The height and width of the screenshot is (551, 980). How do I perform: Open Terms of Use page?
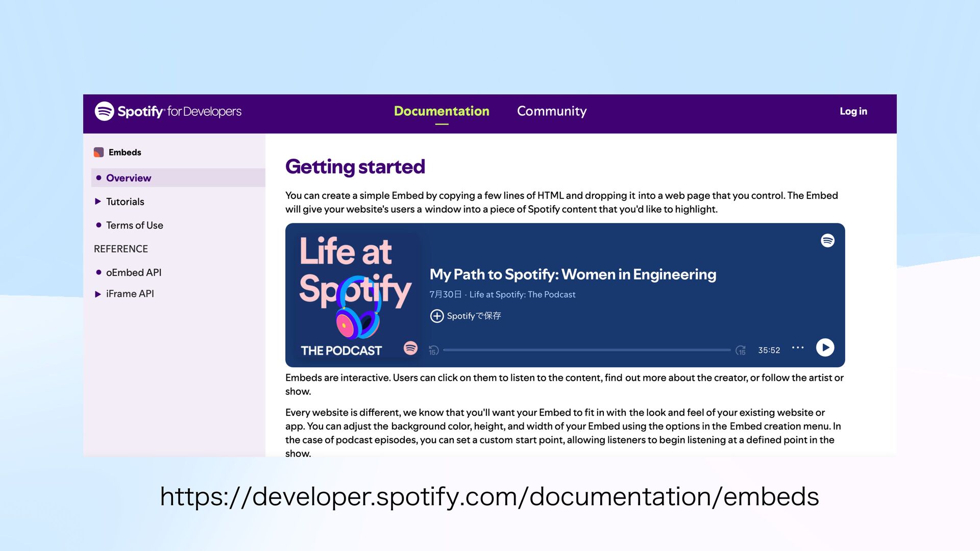tap(134, 226)
